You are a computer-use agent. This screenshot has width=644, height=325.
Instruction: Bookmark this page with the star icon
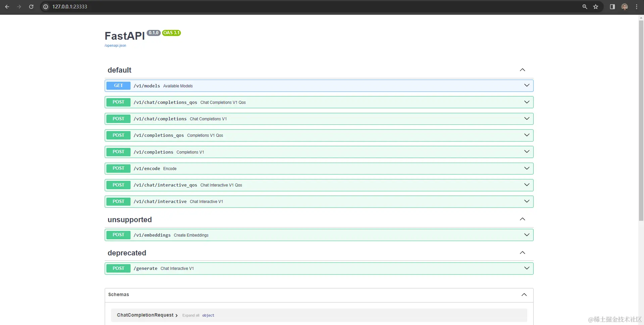point(596,7)
